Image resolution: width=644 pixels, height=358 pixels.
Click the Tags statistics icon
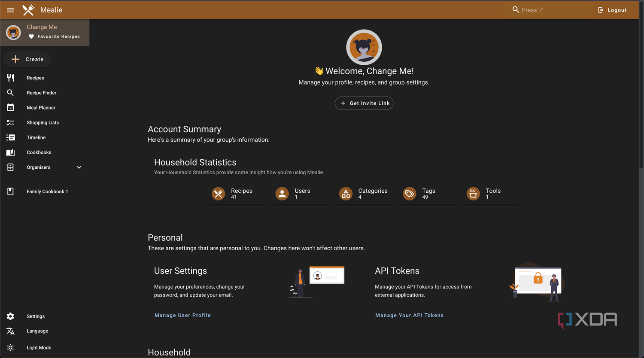pyautogui.click(x=410, y=194)
